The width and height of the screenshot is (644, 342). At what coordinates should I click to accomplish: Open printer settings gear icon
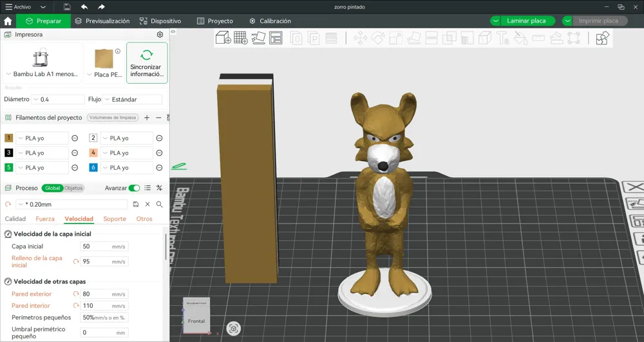[x=160, y=35]
